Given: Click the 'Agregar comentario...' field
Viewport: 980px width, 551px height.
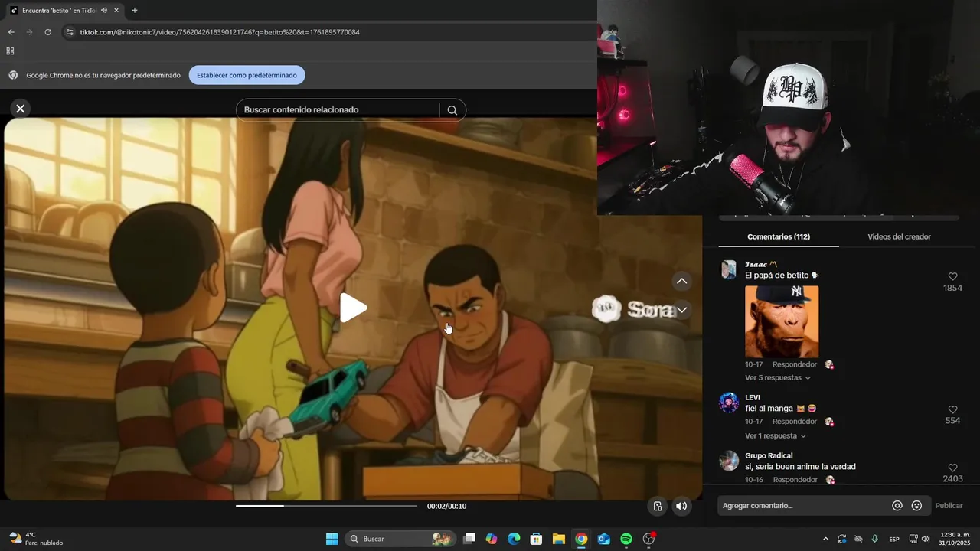Looking at the screenshot, I should click(x=802, y=506).
